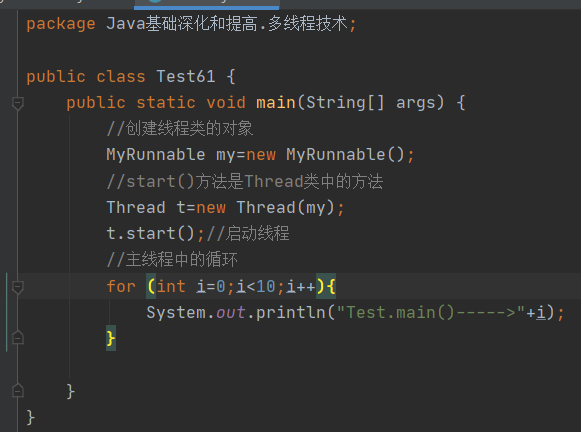
Task: Select the active editor tab at top
Action: pos(207,4)
